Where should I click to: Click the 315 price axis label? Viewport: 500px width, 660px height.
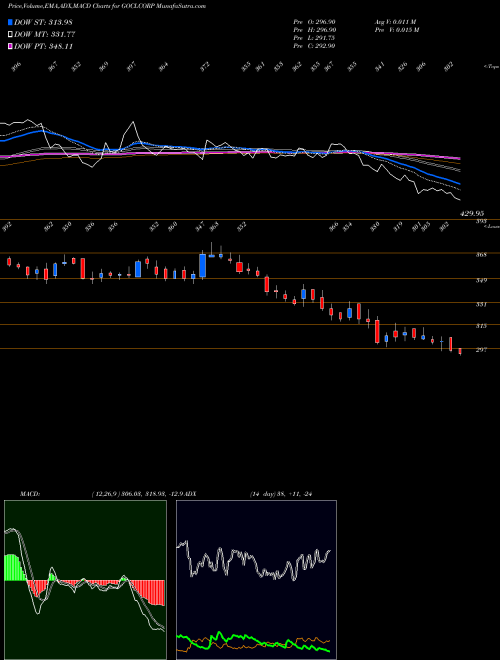481,326
